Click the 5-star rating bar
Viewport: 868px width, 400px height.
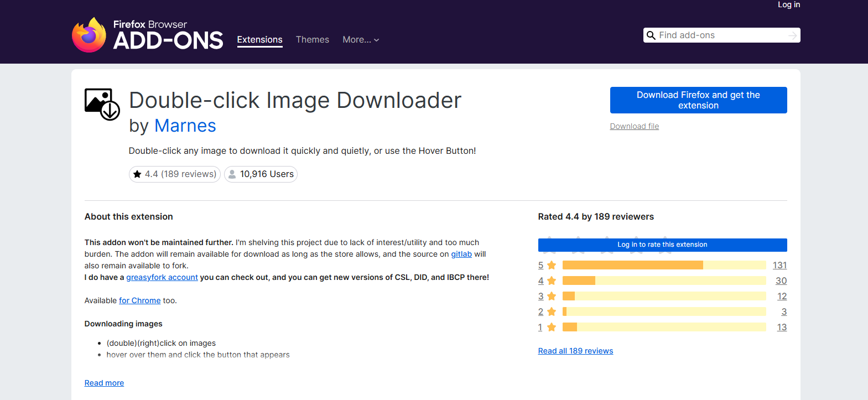664,265
